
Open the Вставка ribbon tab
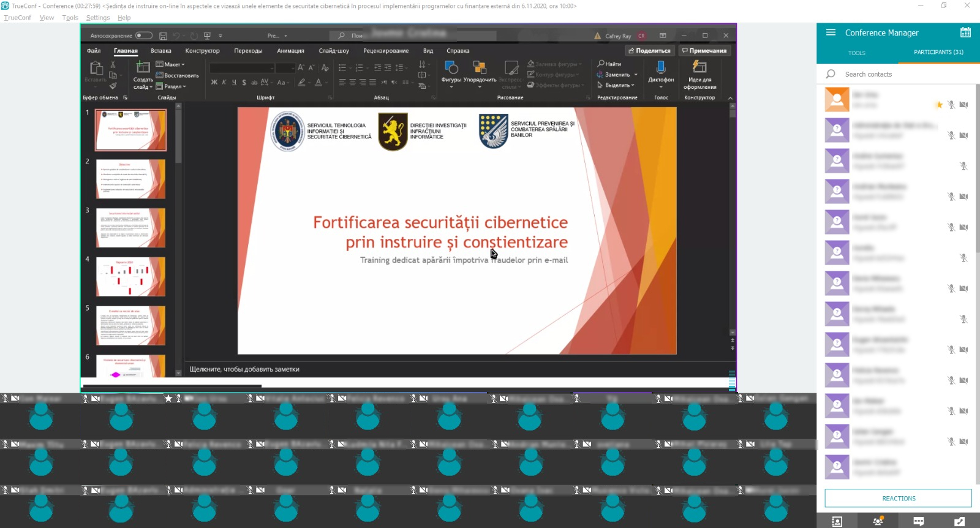point(161,51)
